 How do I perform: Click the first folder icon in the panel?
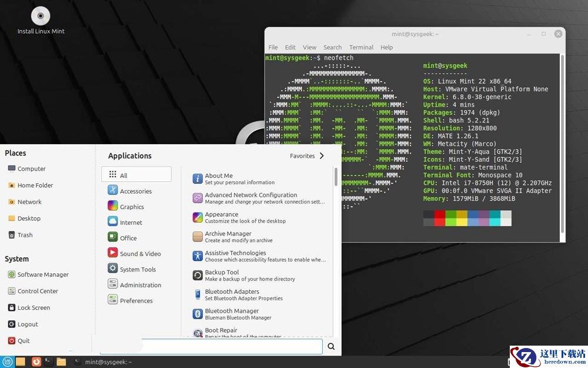coord(21,362)
